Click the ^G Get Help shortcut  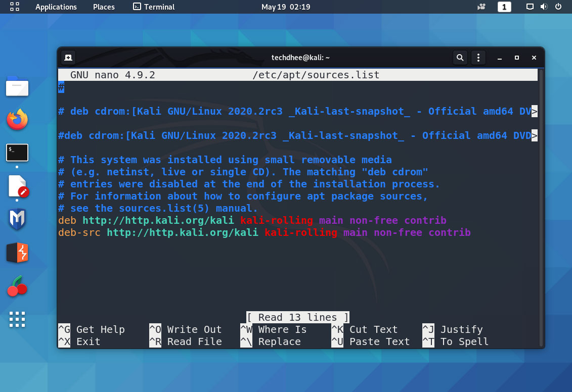(92, 329)
